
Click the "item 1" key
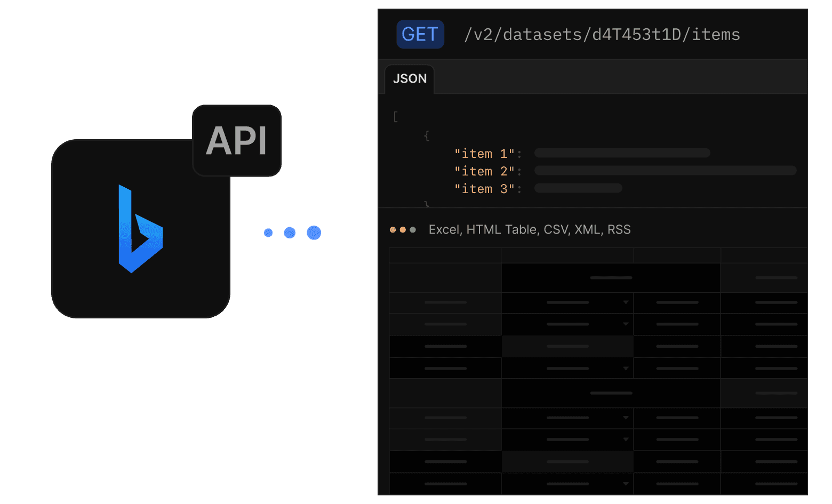coord(484,154)
